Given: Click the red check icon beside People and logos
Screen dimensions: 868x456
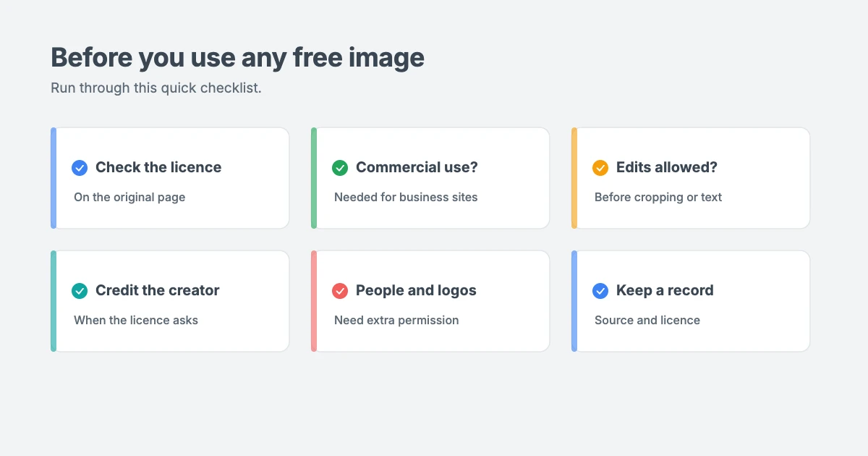Looking at the screenshot, I should coord(340,291).
